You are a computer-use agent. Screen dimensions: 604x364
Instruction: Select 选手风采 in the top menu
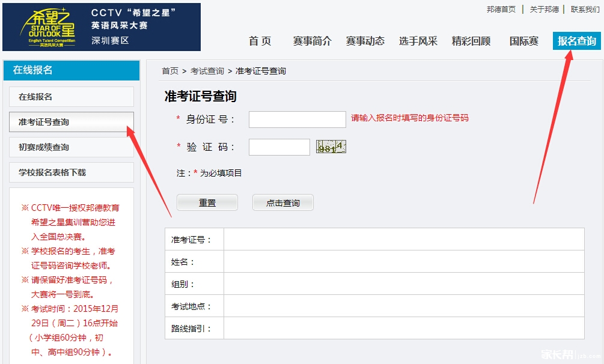coord(418,41)
